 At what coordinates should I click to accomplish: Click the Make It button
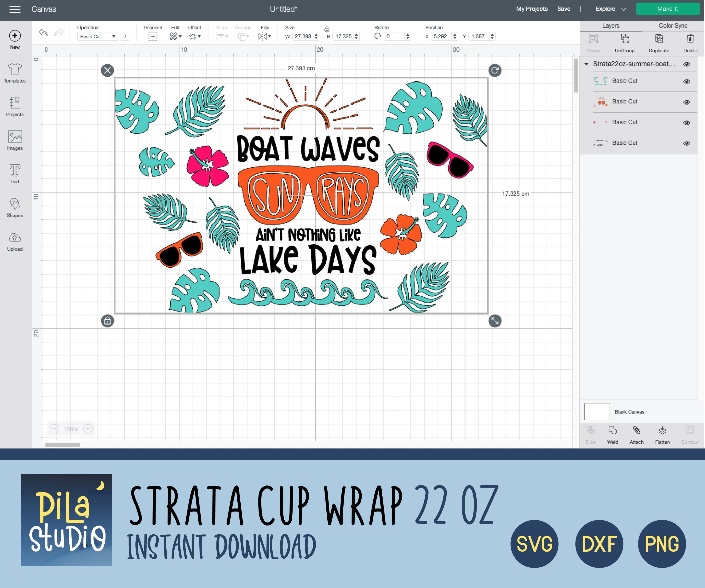click(667, 9)
